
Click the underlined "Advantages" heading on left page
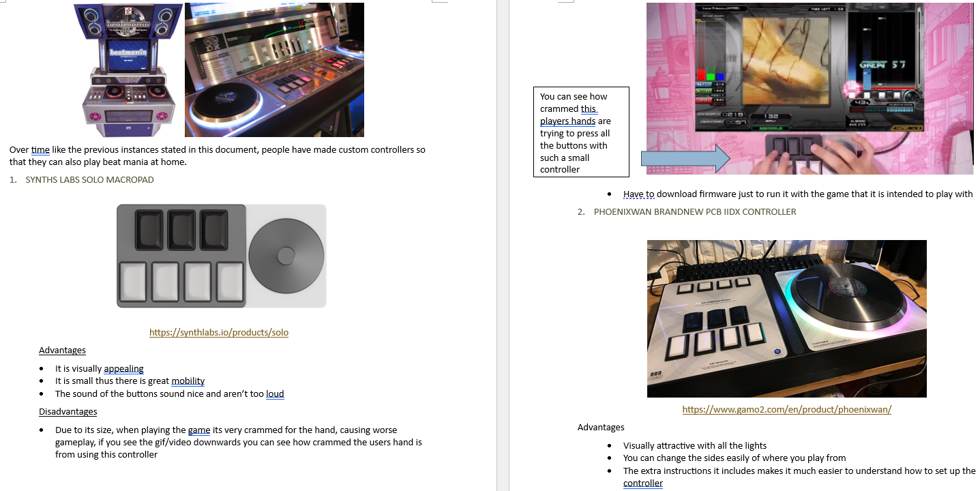[x=62, y=351]
